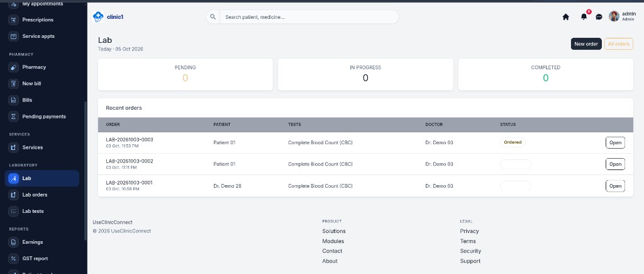Open messages chat bubble icon
The width and height of the screenshot is (644, 274).
[x=599, y=17]
